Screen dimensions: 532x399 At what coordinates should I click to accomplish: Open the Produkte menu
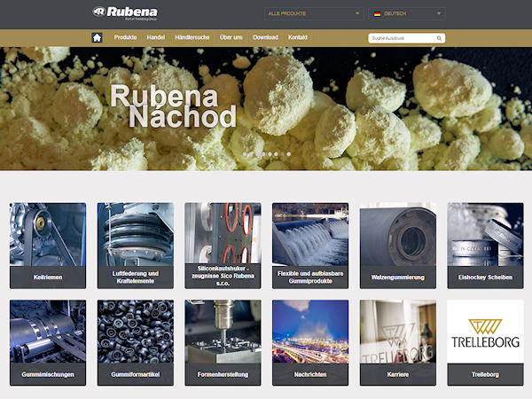(125, 37)
